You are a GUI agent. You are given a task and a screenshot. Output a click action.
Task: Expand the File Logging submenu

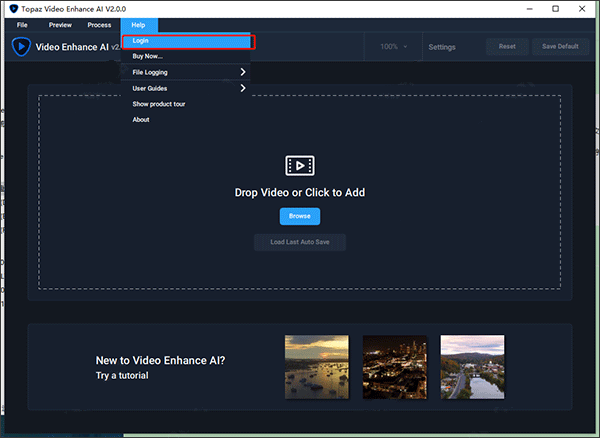(186, 72)
